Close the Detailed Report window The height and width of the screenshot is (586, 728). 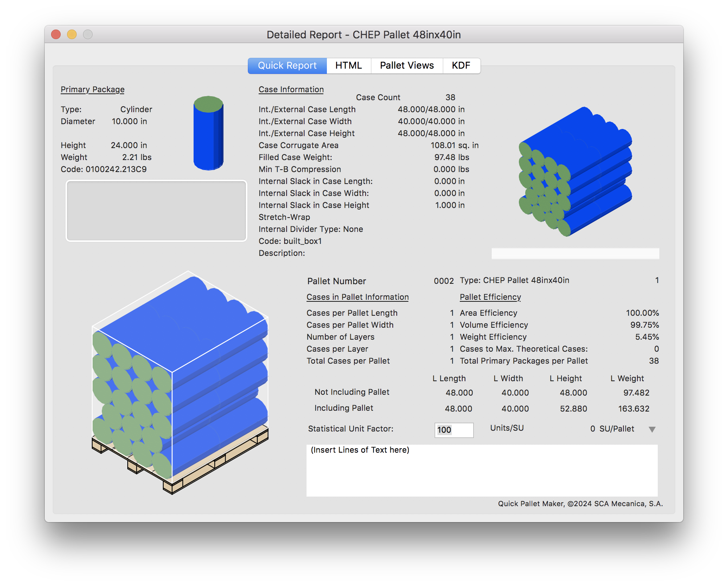pyautogui.click(x=56, y=35)
